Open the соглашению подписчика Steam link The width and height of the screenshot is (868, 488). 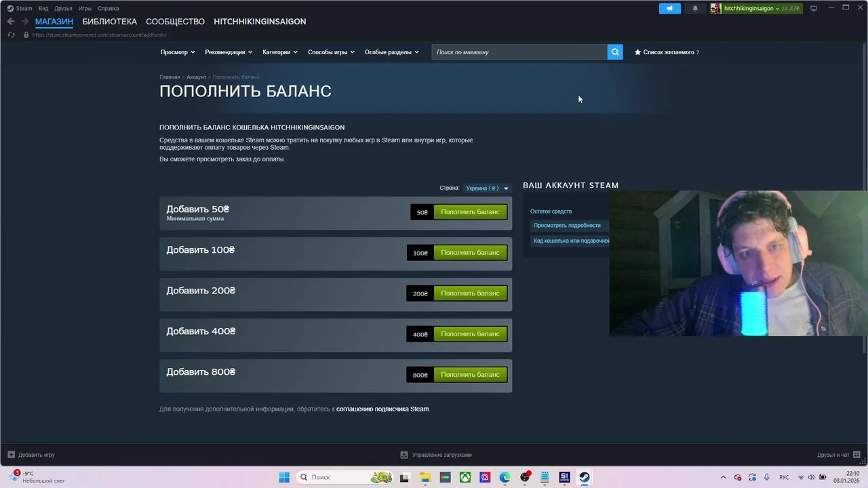click(x=382, y=409)
